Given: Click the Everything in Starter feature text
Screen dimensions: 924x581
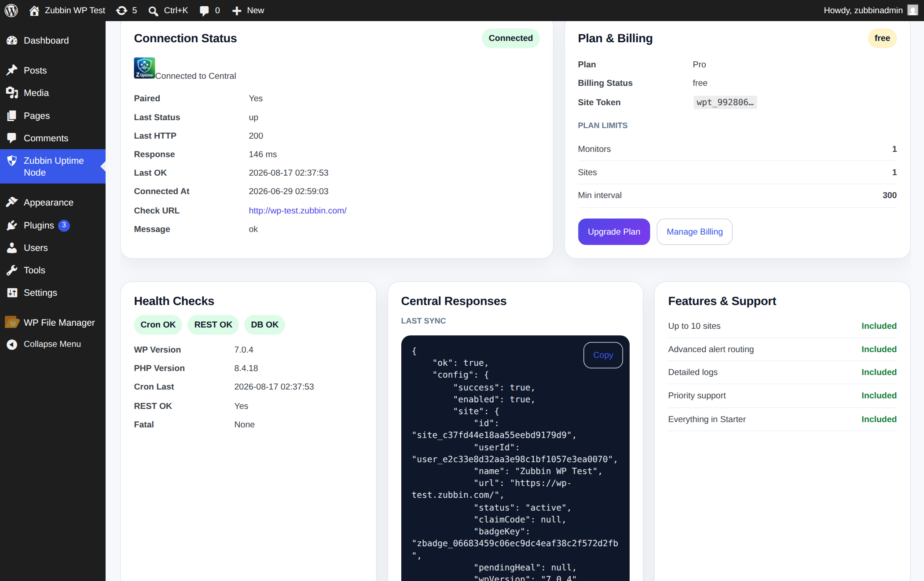Looking at the screenshot, I should coord(707,419).
